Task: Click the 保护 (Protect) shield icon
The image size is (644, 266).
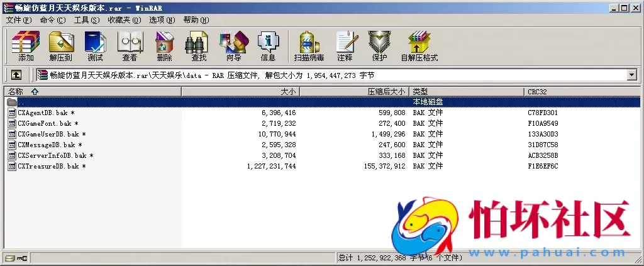Action: click(379, 45)
